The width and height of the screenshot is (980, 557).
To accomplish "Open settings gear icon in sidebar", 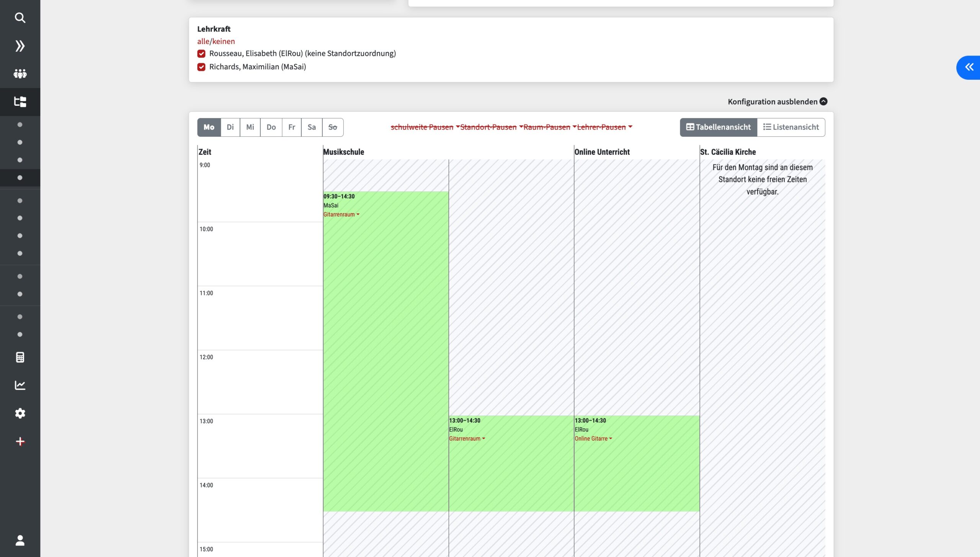I will (x=20, y=413).
